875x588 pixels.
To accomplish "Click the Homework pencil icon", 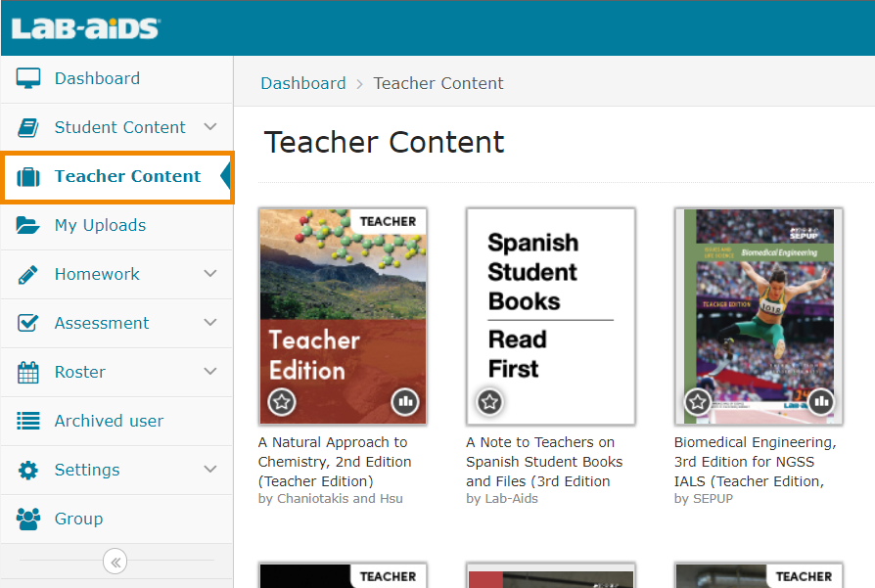I will (28, 274).
